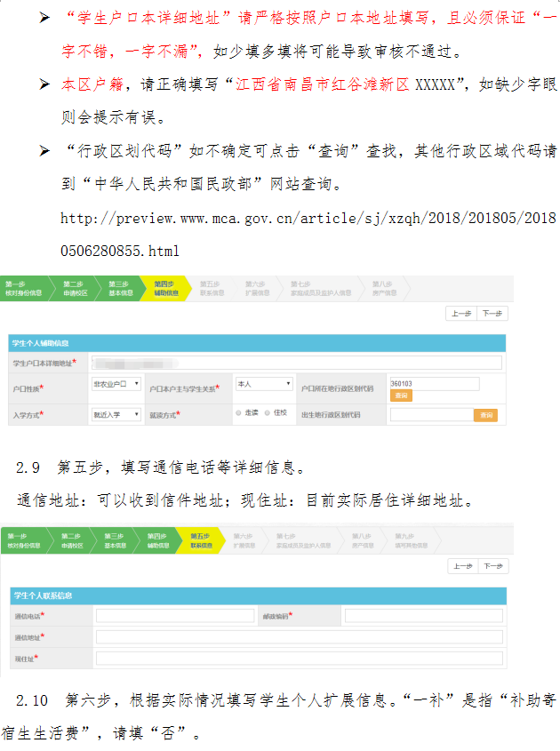The image size is (560, 751).
Task: Select 第九步 填写其他信息 step
Action: 411,540
